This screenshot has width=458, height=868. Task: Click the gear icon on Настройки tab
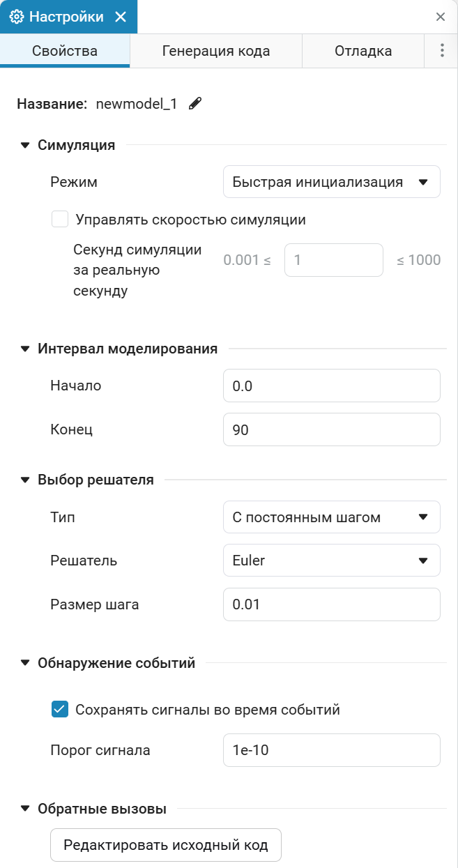[16, 17]
